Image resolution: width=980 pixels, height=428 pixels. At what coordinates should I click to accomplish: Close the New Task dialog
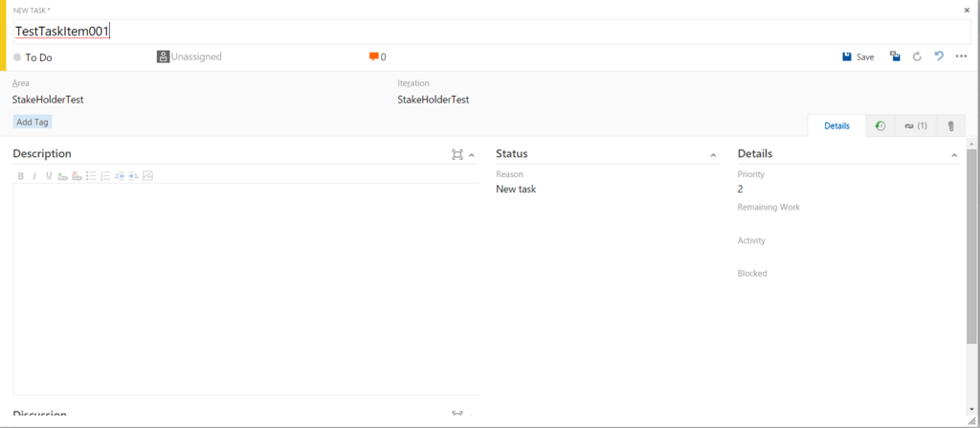click(967, 10)
